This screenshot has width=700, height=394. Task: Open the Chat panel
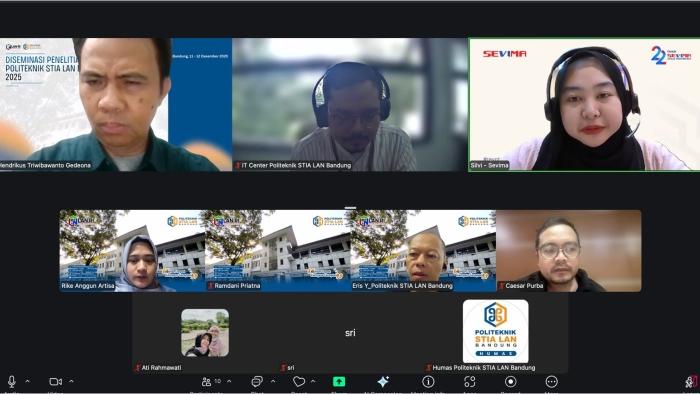[x=257, y=382]
